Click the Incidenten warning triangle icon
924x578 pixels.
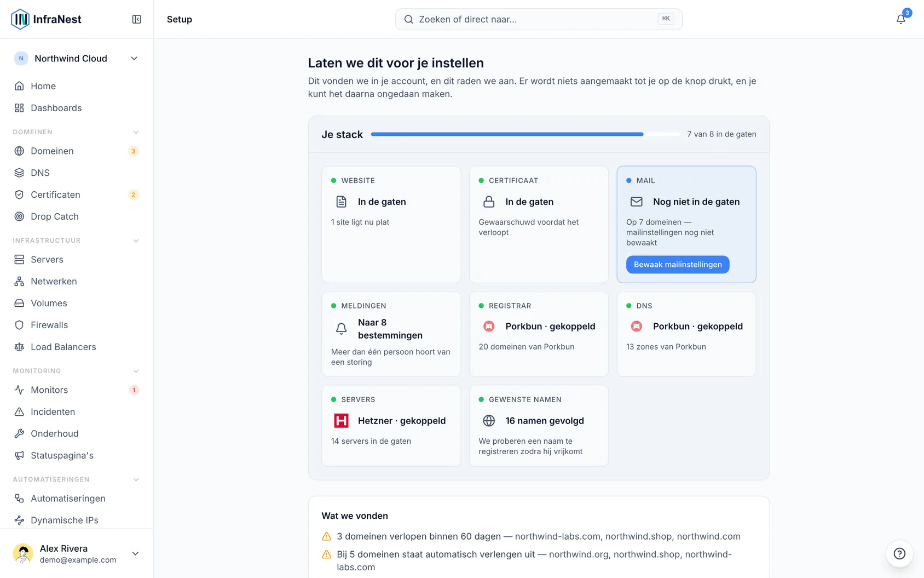click(x=19, y=411)
